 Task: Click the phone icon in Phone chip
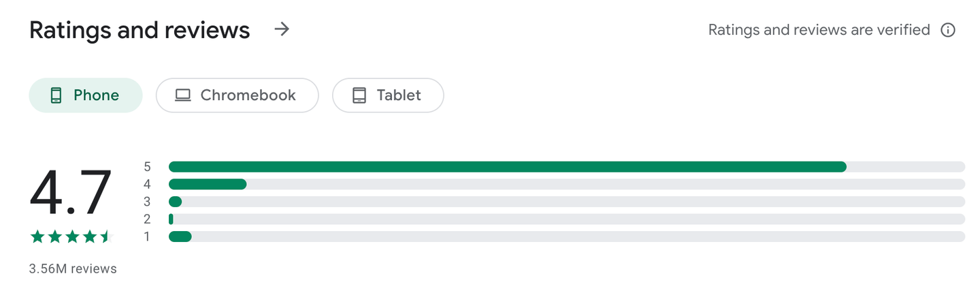(x=56, y=95)
